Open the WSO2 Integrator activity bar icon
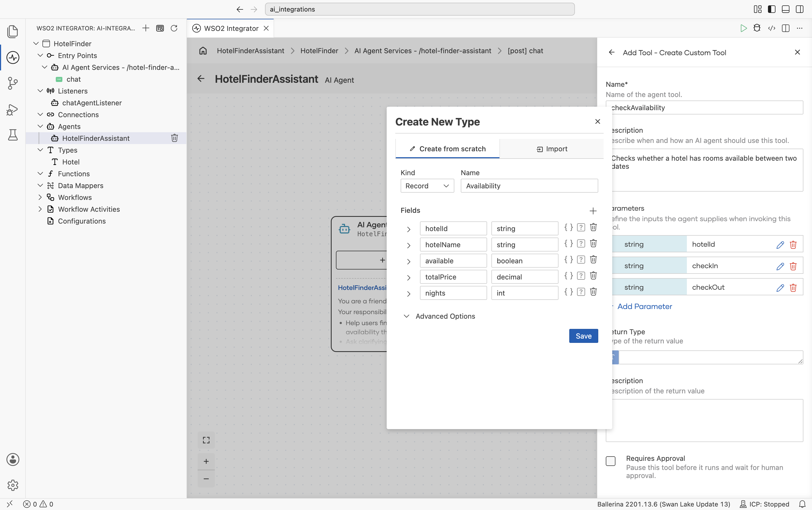Image resolution: width=812 pixels, height=510 pixels. pos(13,57)
